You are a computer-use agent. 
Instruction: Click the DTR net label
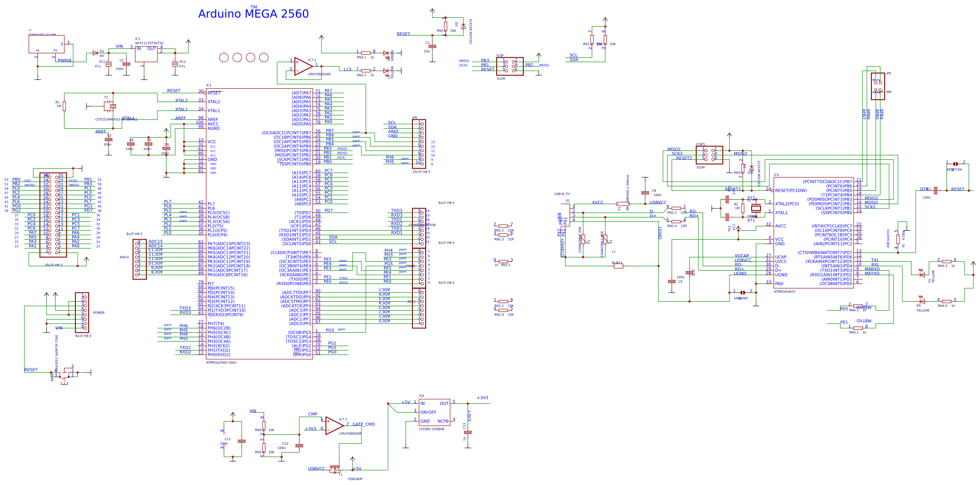(x=924, y=189)
